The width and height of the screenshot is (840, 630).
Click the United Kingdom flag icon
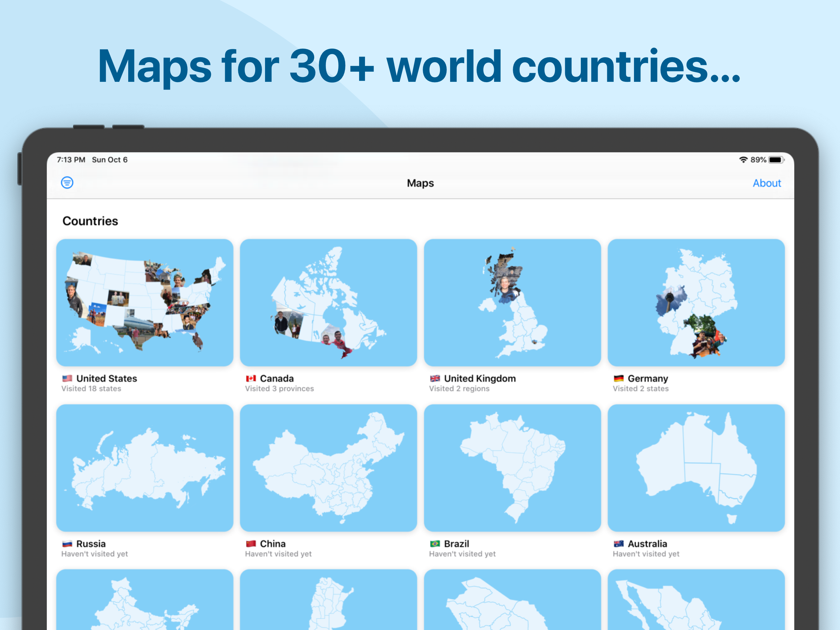point(435,378)
